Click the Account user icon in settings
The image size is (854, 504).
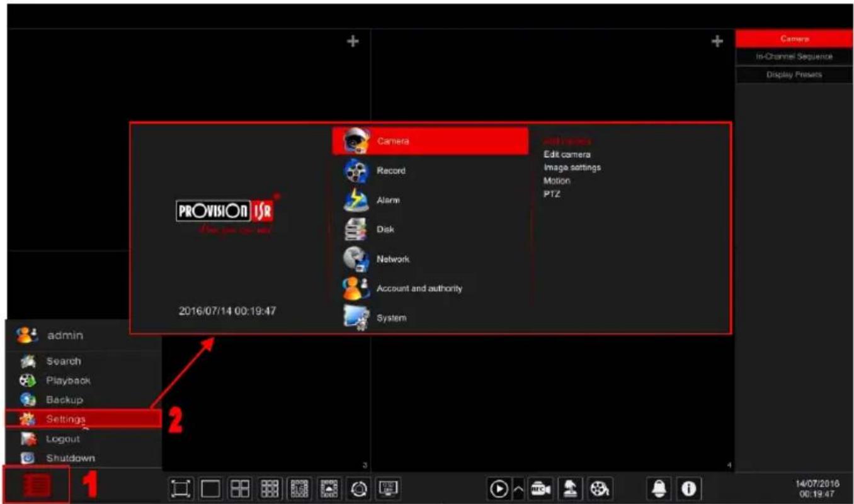356,288
